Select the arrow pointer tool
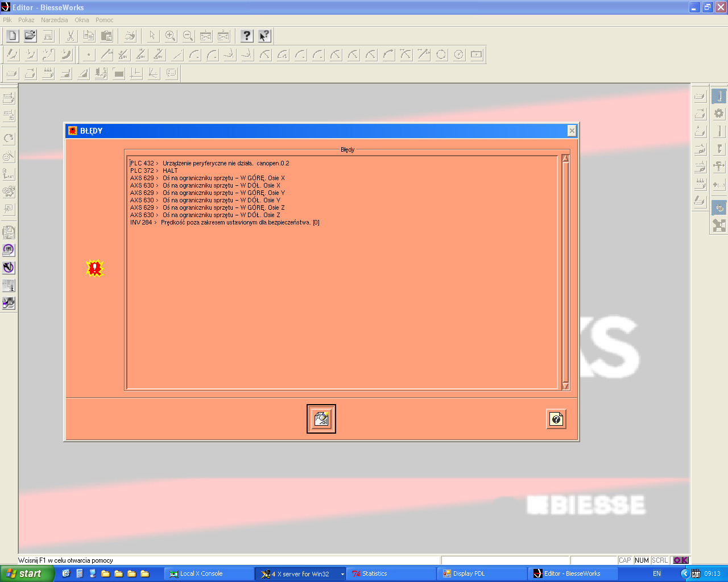Image resolution: width=728 pixels, height=582 pixels. (x=152, y=36)
